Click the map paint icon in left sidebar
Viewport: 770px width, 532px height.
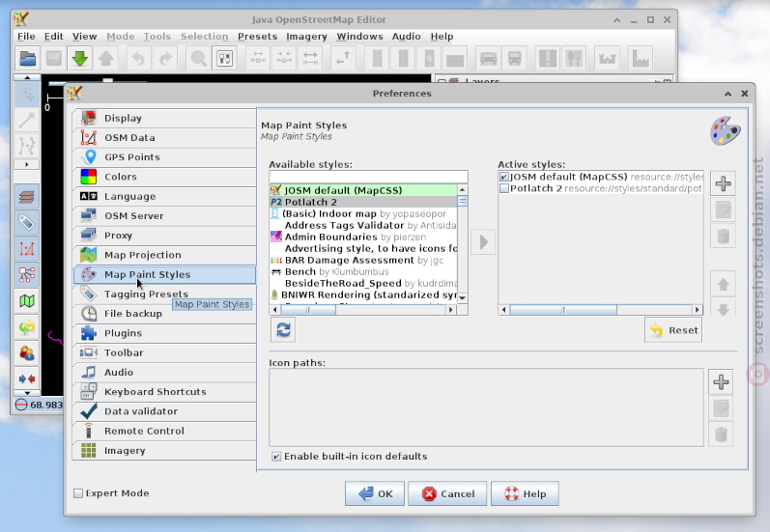click(x=26, y=301)
